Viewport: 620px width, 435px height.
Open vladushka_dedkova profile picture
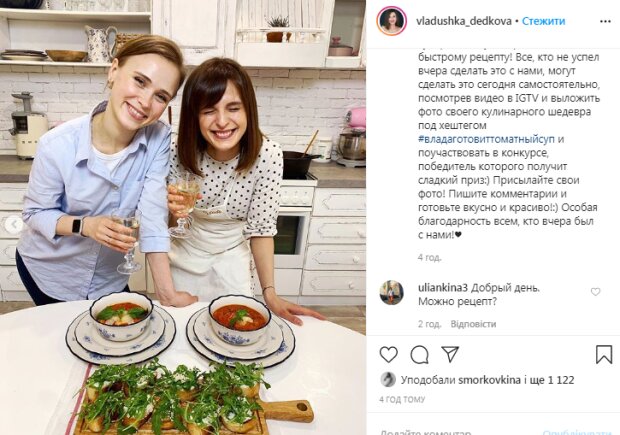[x=391, y=21]
